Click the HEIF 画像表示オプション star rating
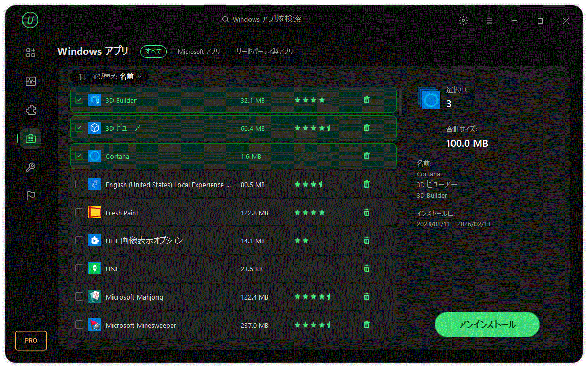This screenshot has height=368, width=588. (x=313, y=241)
